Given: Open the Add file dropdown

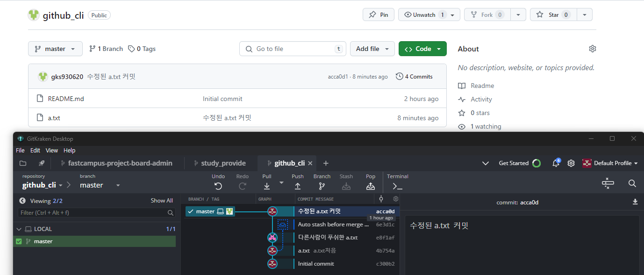Looking at the screenshot, I should point(372,49).
